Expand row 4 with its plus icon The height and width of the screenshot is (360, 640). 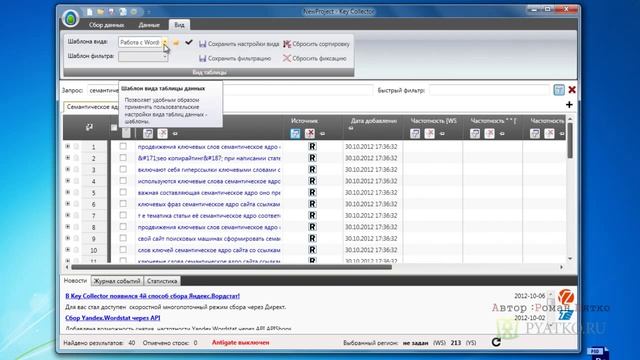tap(68, 180)
